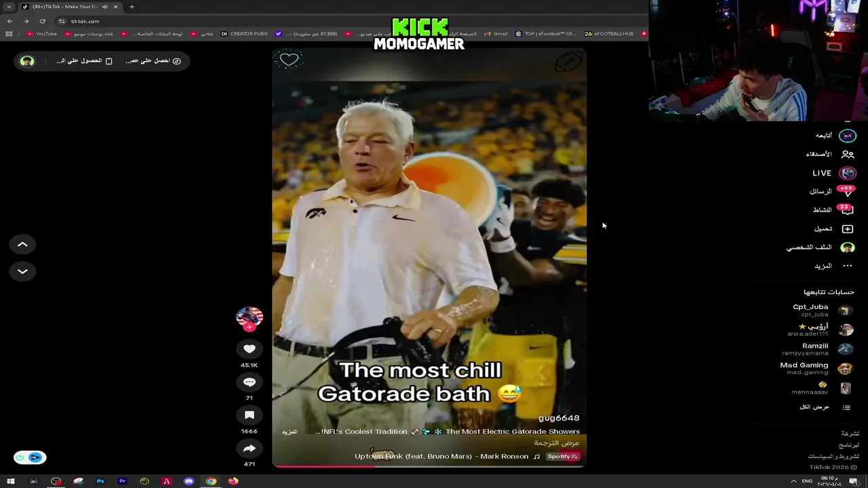This screenshot has width=868, height=488.
Task: Open the TOP | eFootball bookmark
Action: click(x=546, y=34)
